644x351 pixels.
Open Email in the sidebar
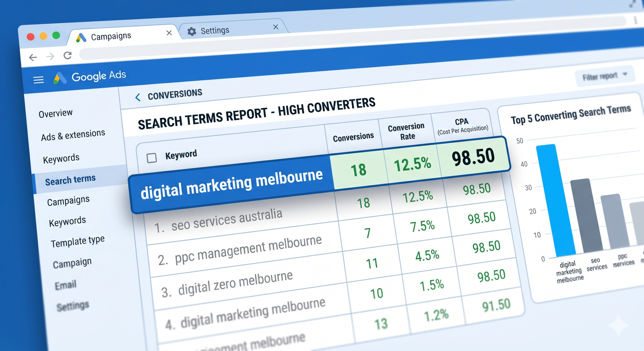(x=66, y=285)
